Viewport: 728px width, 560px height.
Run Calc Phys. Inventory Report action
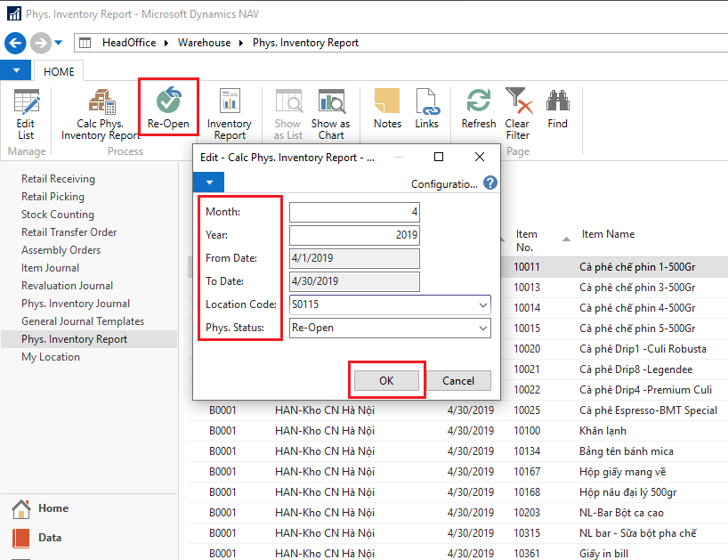101,114
